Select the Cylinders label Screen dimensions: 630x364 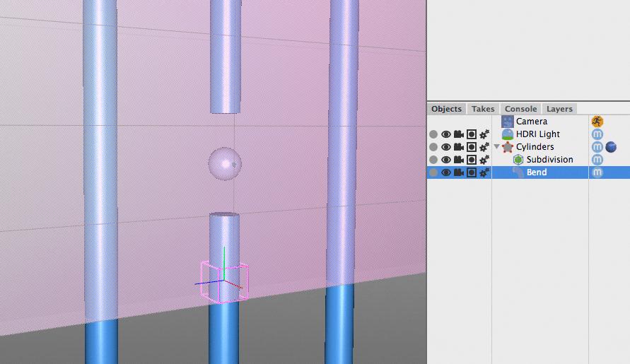pos(535,147)
